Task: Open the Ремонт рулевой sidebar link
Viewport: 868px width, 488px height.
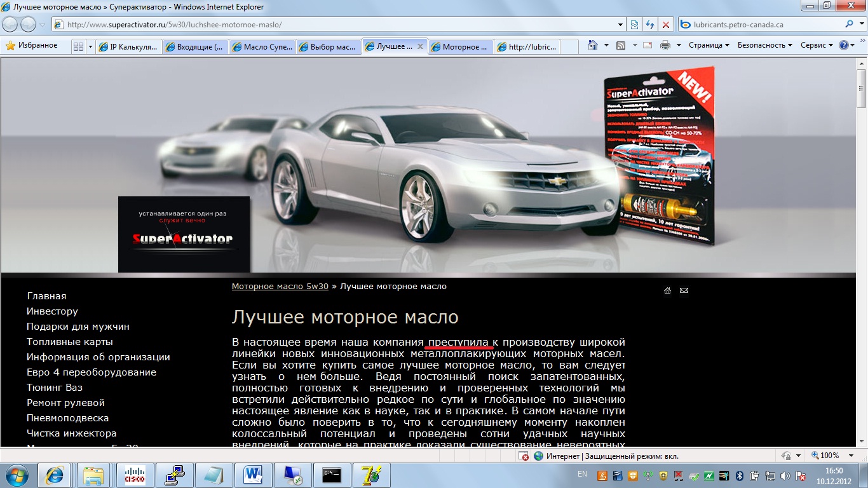Action: (65, 403)
